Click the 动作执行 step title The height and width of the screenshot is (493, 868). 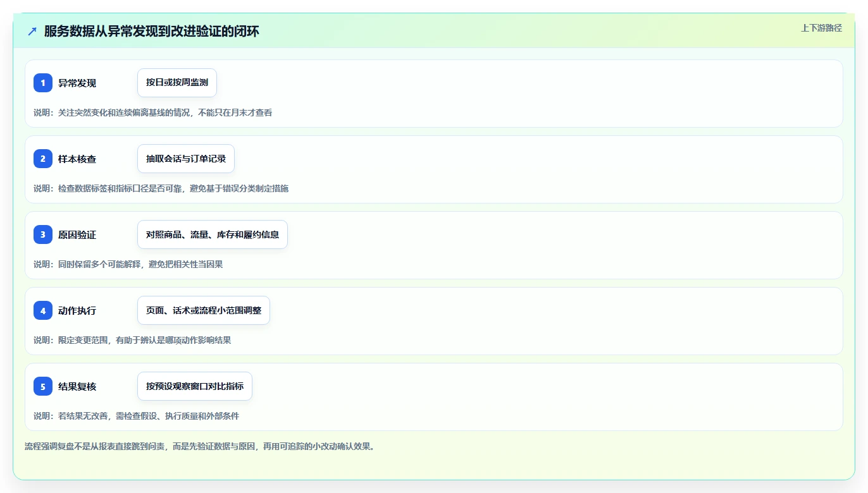(77, 310)
